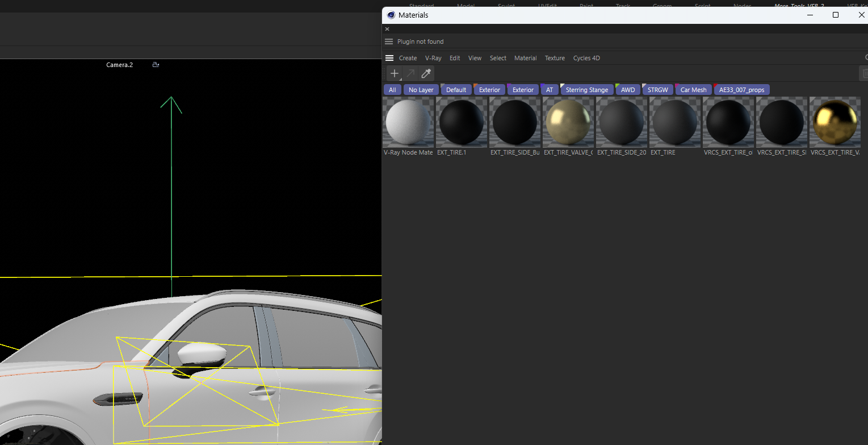This screenshot has height=445, width=868.
Task: Select the EXT_TIRE.1 material sphere
Action: click(x=462, y=122)
